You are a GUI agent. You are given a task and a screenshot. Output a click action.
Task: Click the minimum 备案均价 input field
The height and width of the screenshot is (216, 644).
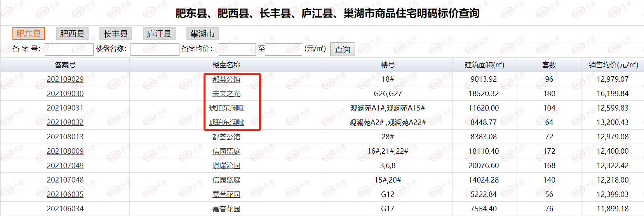pos(237,49)
